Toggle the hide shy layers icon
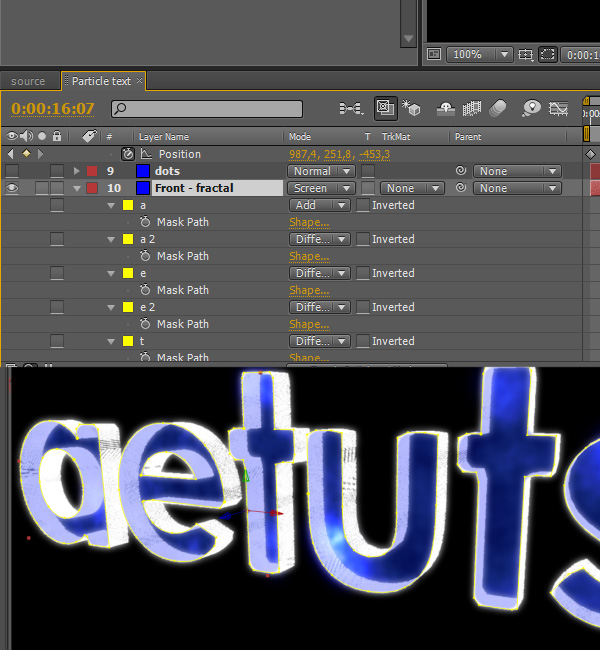 [446, 109]
